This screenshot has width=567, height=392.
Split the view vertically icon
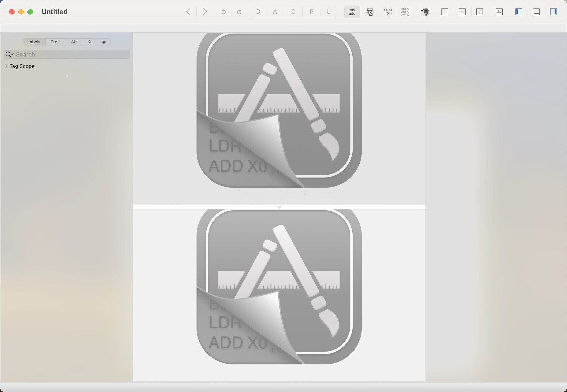click(x=445, y=12)
